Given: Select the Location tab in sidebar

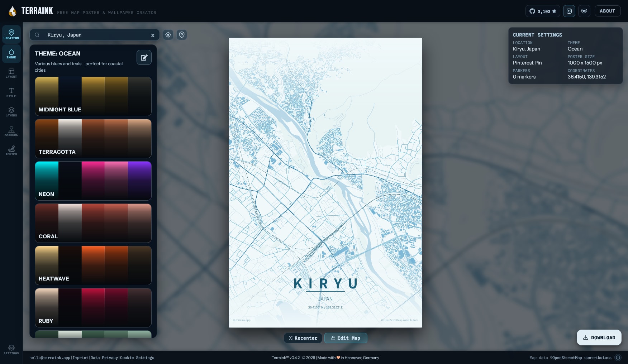Looking at the screenshot, I should click(11, 34).
